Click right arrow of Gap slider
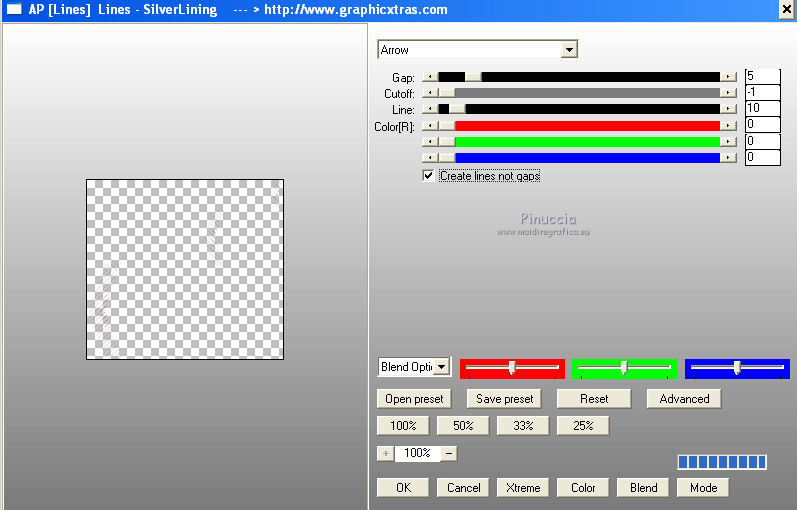This screenshot has height=510, width=797. [728, 77]
